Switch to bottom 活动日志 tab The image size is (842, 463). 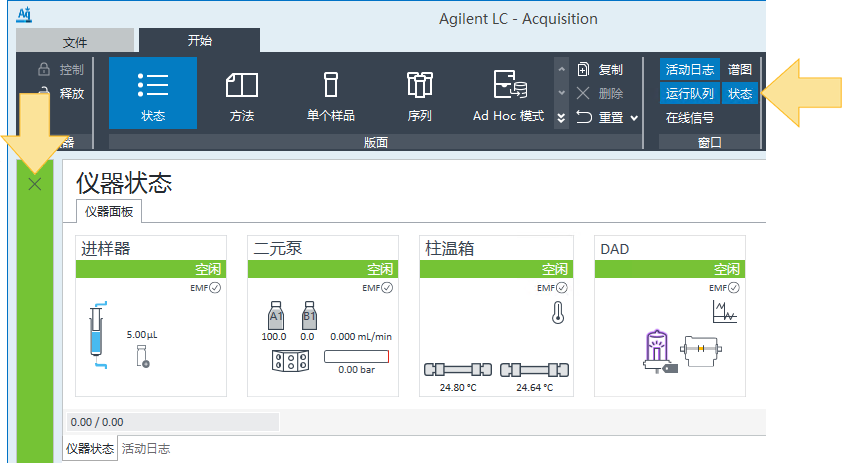pos(146,448)
